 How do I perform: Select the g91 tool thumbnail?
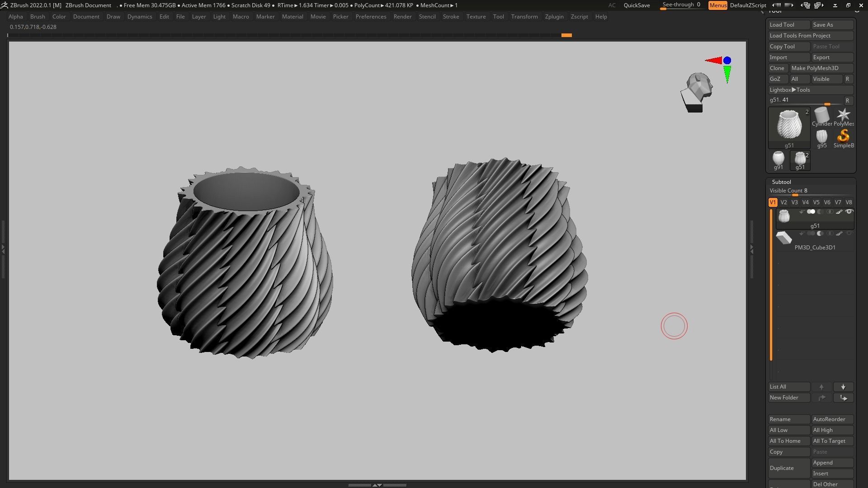tap(778, 160)
